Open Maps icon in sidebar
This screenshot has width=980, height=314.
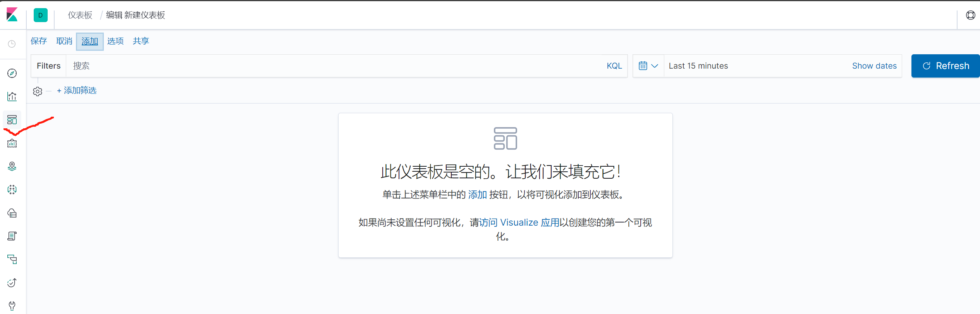(12, 166)
